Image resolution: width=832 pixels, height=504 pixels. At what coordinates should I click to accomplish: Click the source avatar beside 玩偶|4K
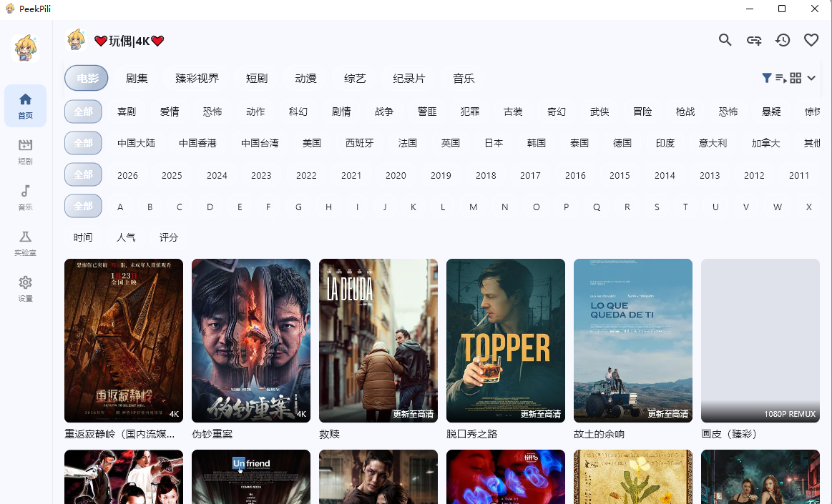point(76,40)
